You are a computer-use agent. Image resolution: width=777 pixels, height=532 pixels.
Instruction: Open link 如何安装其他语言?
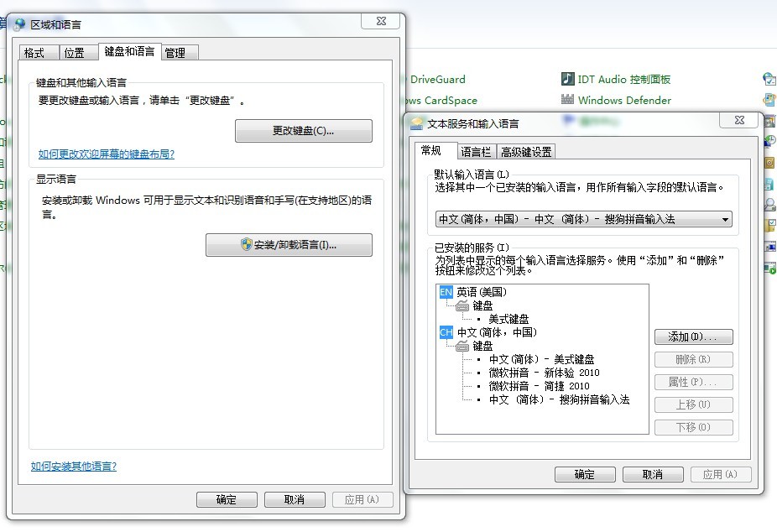coord(74,466)
